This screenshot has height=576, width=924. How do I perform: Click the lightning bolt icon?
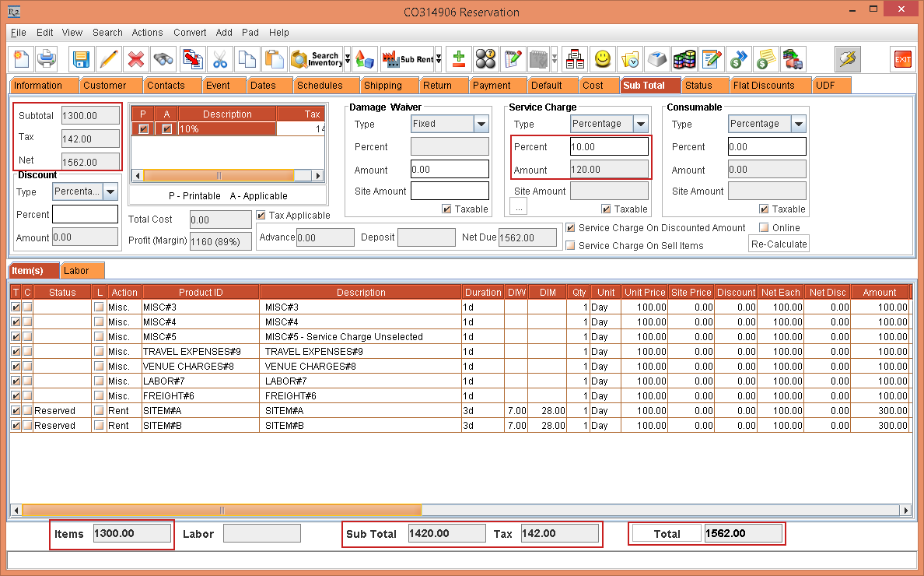[847, 59]
